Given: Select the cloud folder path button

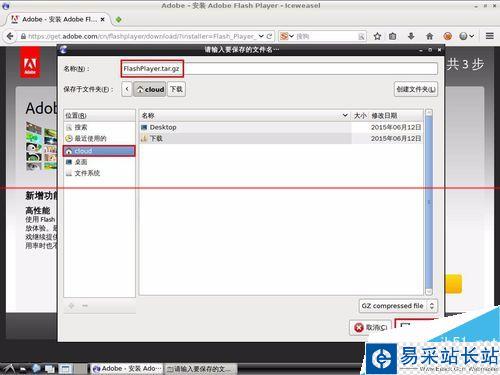Looking at the screenshot, I should click(x=150, y=89).
